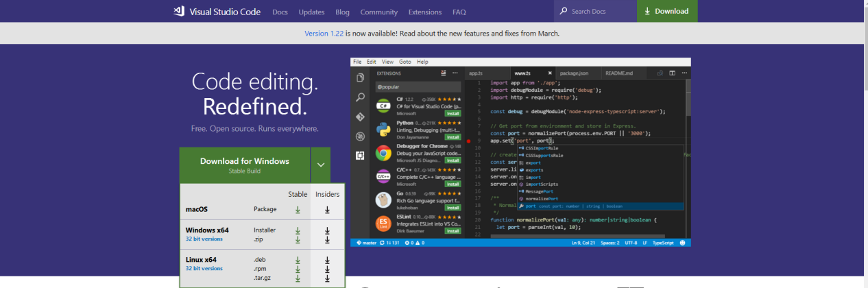Viewport: 868px width, 288px height.
Task: Open the Version 1.22 link
Action: pos(324,33)
